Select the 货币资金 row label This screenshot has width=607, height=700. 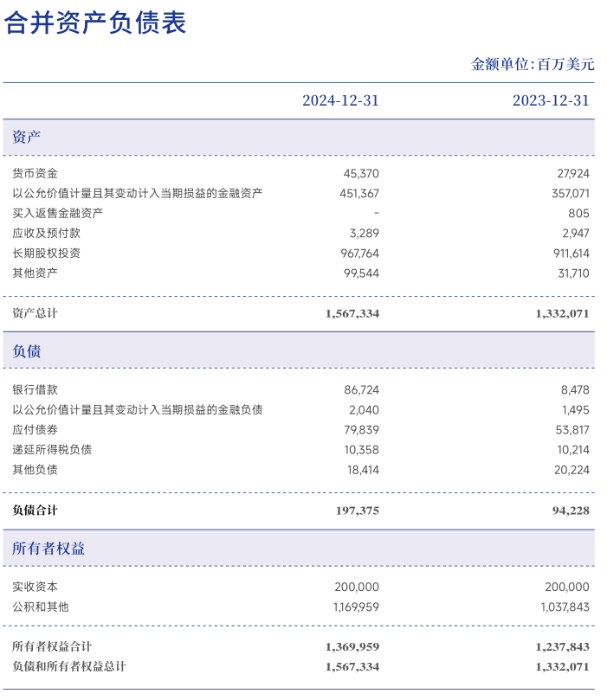point(36,174)
